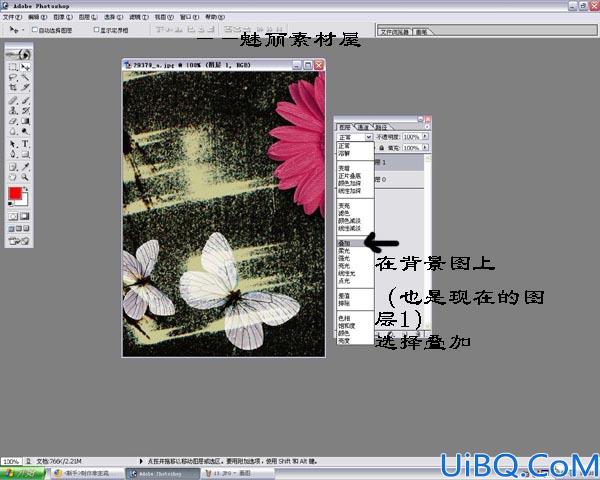The width and height of the screenshot is (600, 480).
Task: Click the 100% zoom field in status bar
Action: [11, 462]
